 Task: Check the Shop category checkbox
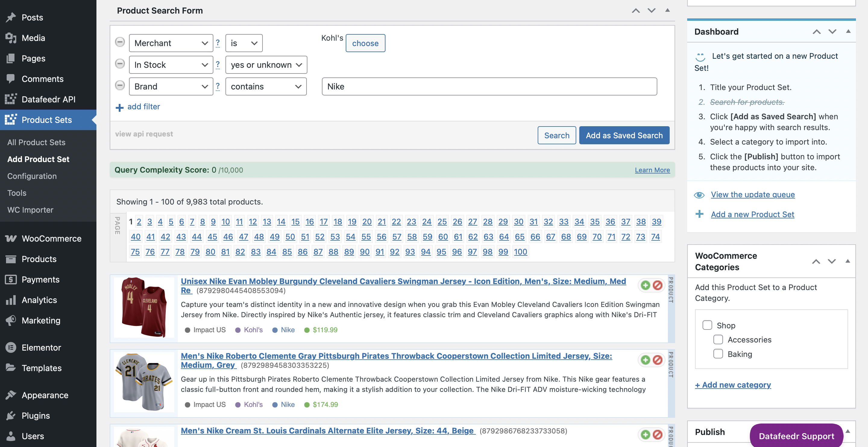coord(707,325)
